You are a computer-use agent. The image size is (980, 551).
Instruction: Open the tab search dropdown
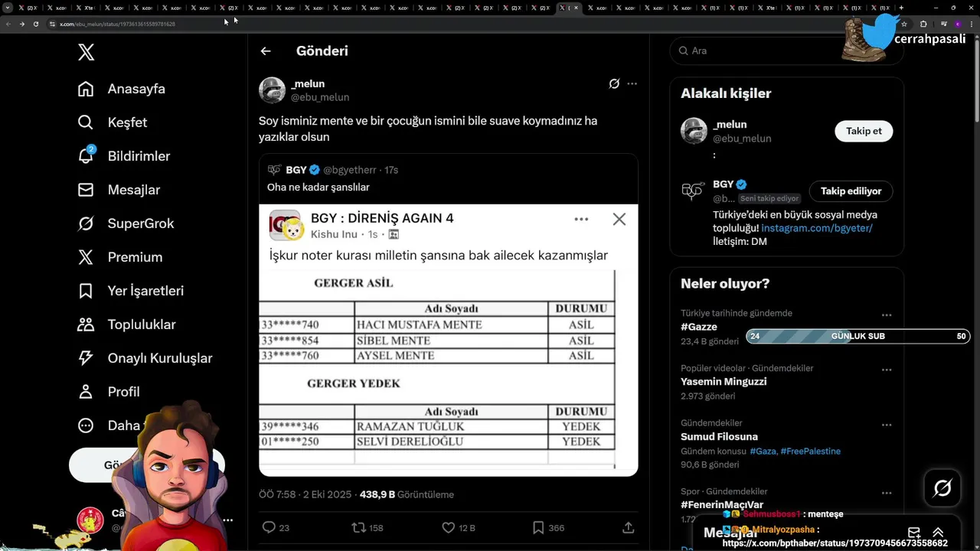point(8,8)
